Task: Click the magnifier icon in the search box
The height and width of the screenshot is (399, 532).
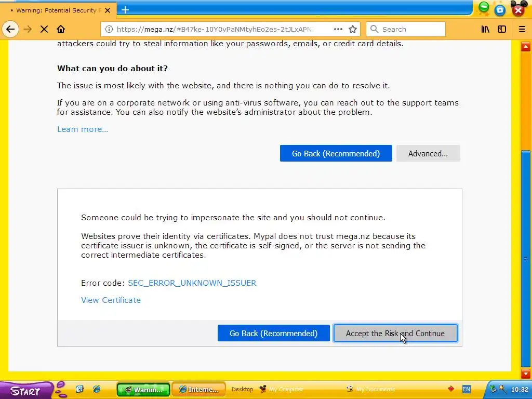Action: tap(374, 29)
